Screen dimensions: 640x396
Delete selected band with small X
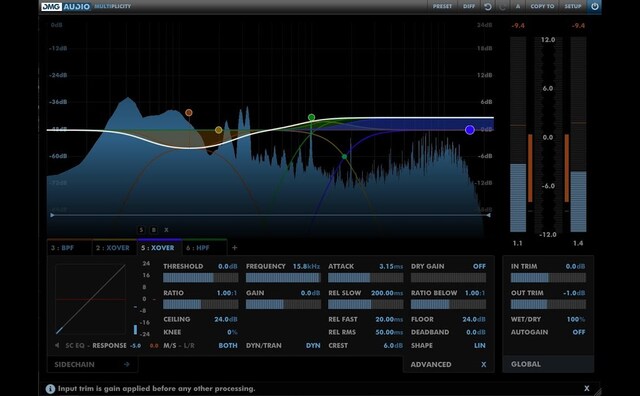[166, 230]
